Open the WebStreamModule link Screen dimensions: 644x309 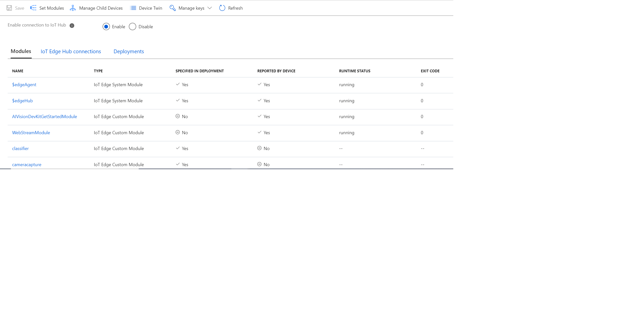[31, 132]
